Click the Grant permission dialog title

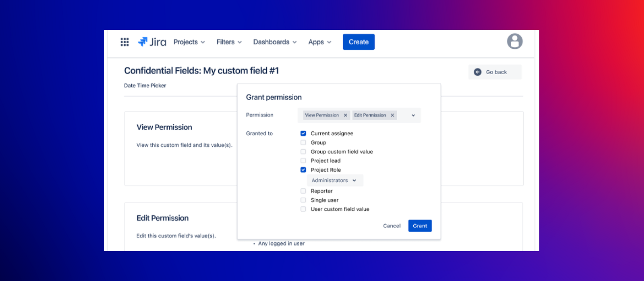tap(274, 97)
